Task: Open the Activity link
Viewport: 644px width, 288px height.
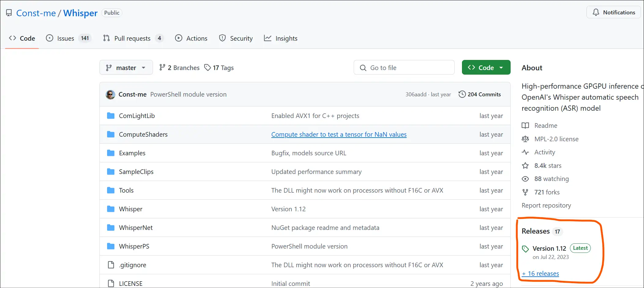Action: tap(545, 152)
